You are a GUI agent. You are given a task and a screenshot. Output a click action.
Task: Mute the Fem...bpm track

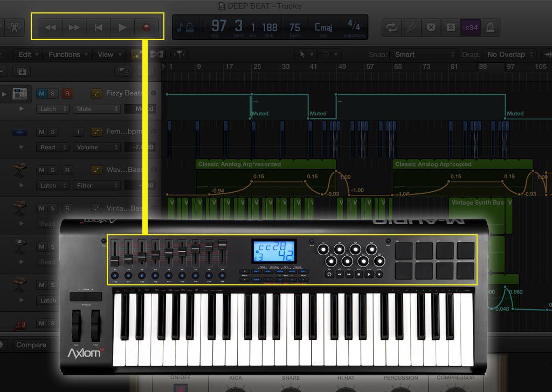pyautogui.click(x=42, y=132)
